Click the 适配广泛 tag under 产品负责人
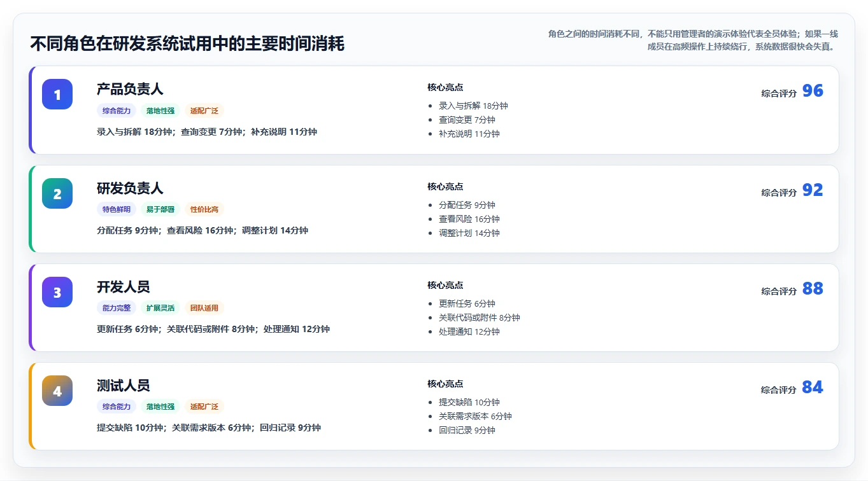The height and width of the screenshot is (481, 868). tap(204, 111)
